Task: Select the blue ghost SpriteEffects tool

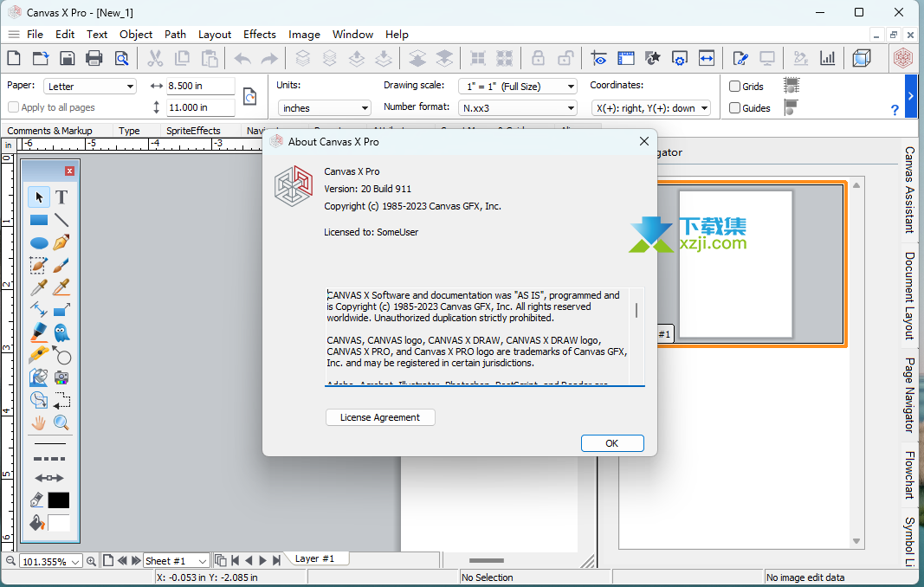Action: (61, 332)
